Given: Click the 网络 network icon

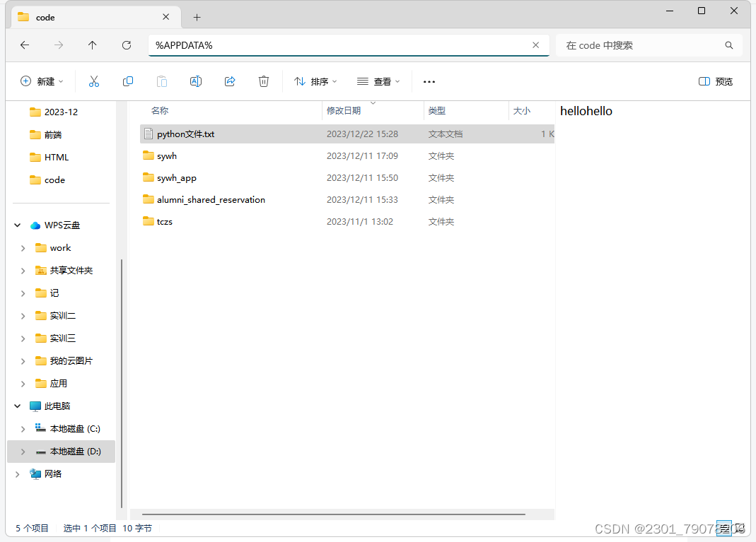Looking at the screenshot, I should 35,474.
